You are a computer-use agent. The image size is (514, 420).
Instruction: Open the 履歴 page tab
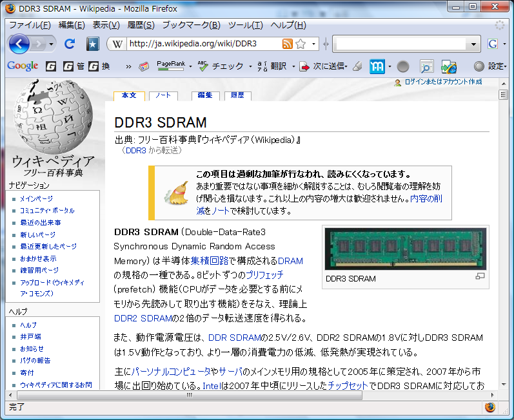pyautogui.click(x=238, y=95)
